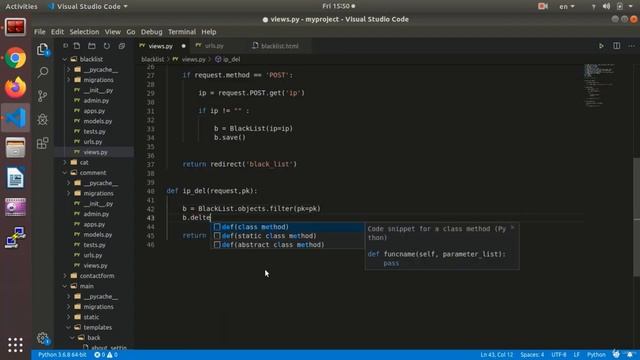The width and height of the screenshot is (640, 360).
Task: Collapse all folders in explorer
Action: tap(122, 46)
